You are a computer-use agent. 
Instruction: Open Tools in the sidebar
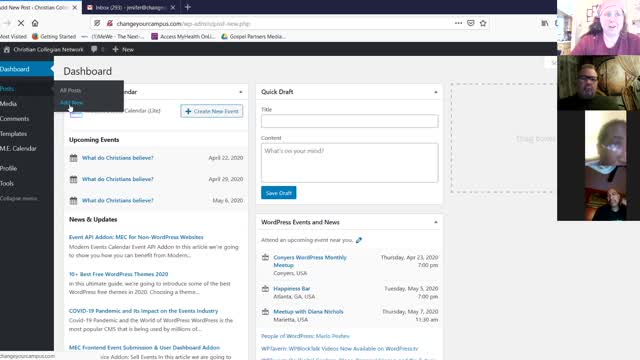pyautogui.click(x=26, y=183)
